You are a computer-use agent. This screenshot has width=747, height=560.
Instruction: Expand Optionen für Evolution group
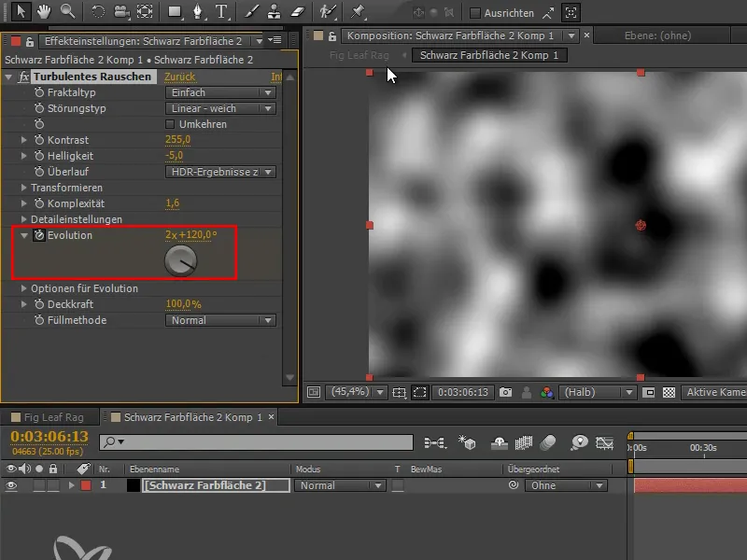coord(23,288)
